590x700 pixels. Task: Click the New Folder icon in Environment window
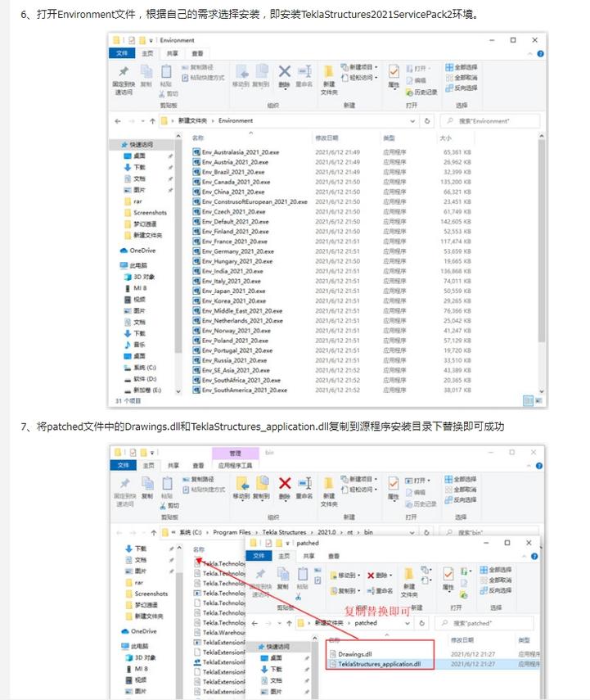point(329,72)
